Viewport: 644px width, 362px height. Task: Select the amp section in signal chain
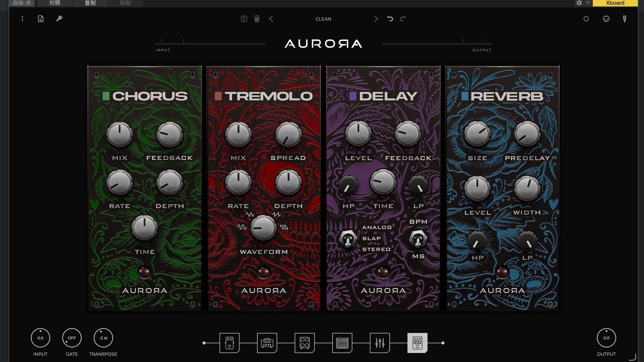click(267, 343)
